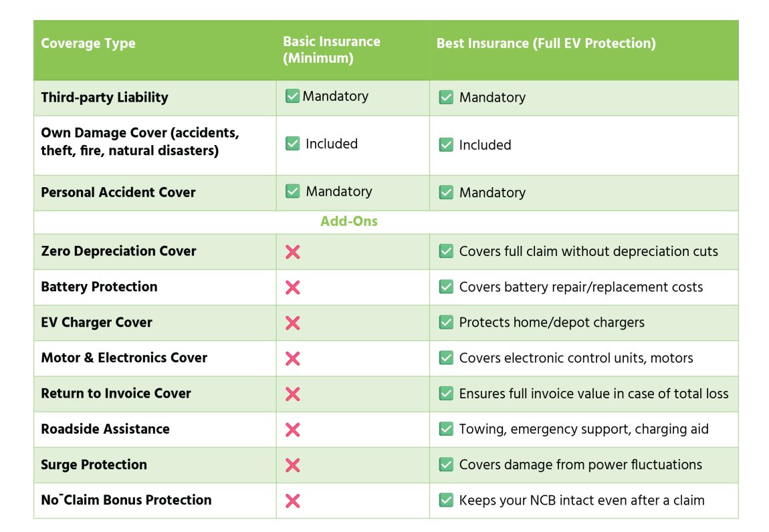Select red cross icon for EV Charger Cover
The width and height of the screenshot is (769, 532).
(292, 323)
